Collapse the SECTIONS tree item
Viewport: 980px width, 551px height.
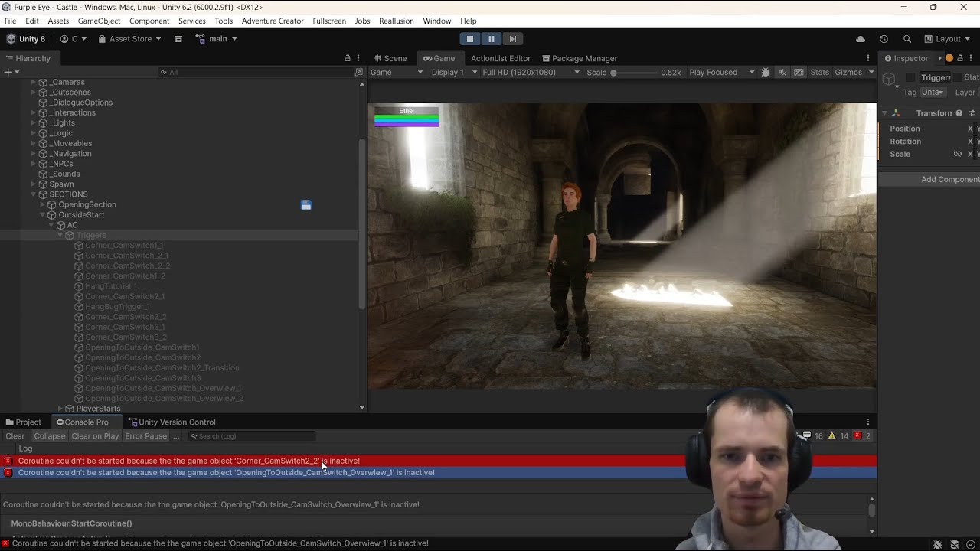[33, 194]
